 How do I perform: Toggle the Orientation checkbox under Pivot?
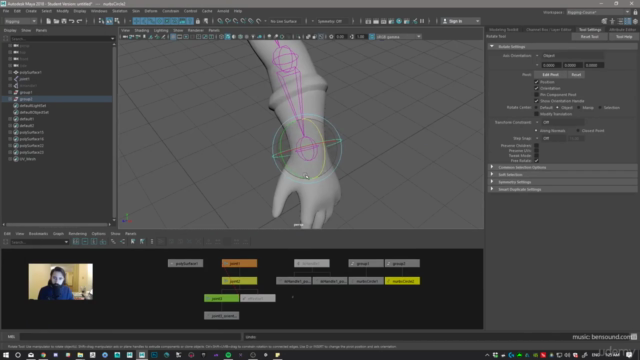(x=536, y=88)
